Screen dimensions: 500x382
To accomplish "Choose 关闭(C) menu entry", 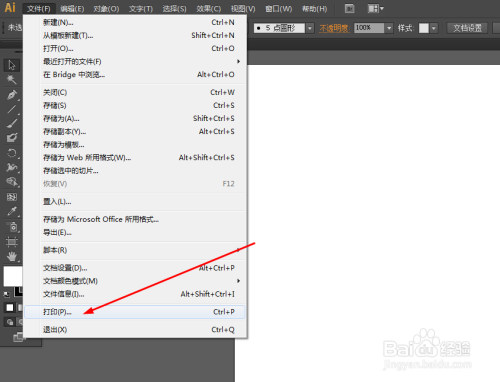I will click(135, 92).
